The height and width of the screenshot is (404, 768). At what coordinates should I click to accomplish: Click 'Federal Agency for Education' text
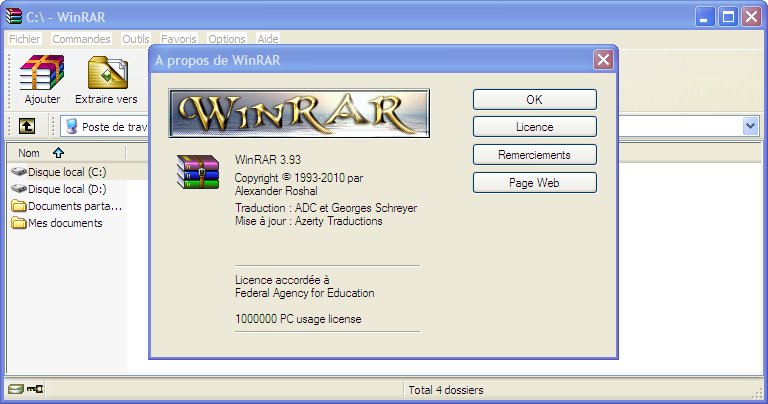(305, 293)
